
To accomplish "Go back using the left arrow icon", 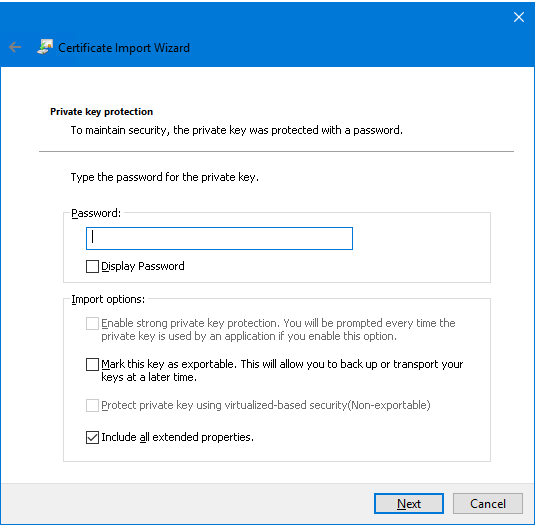I will click(15, 47).
